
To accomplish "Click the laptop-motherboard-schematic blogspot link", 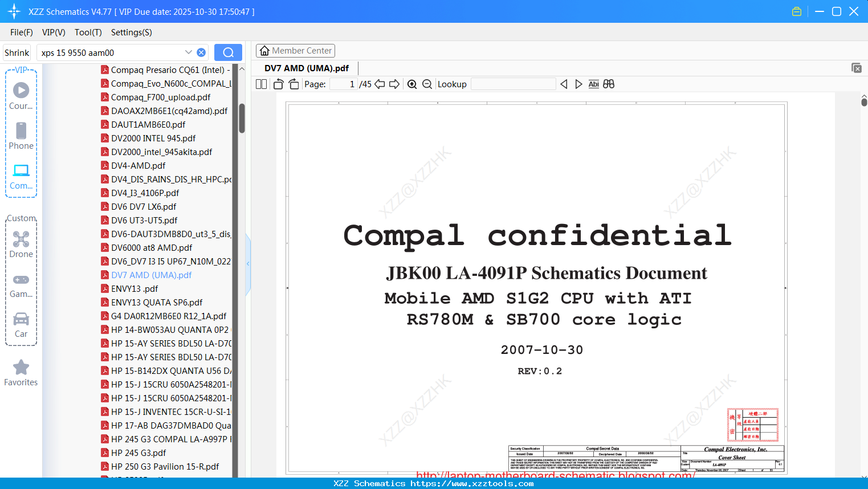I will 556,475.
